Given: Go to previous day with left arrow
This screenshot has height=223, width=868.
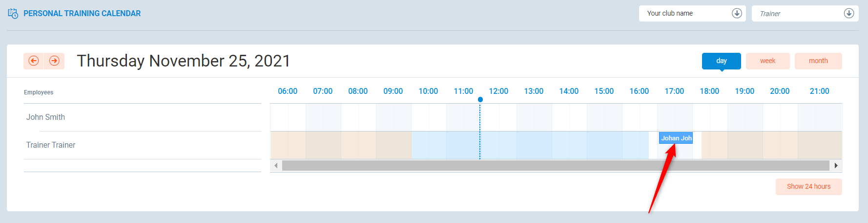Looking at the screenshot, I should [34, 61].
